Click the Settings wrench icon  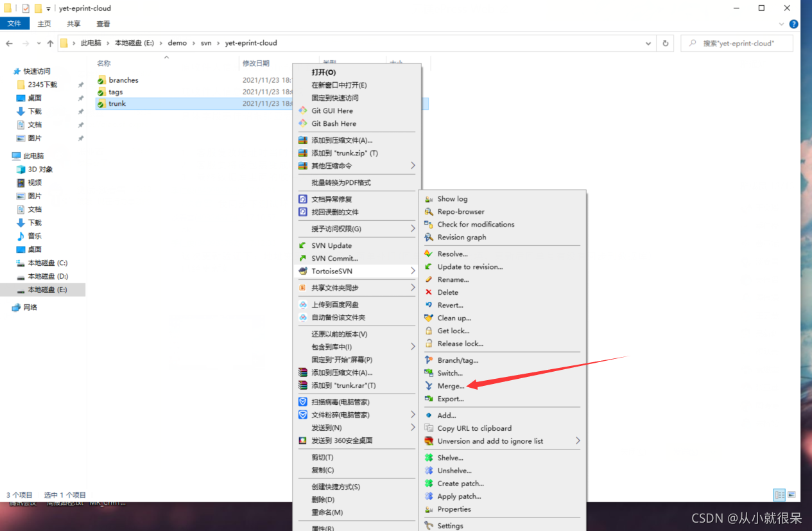point(429,526)
